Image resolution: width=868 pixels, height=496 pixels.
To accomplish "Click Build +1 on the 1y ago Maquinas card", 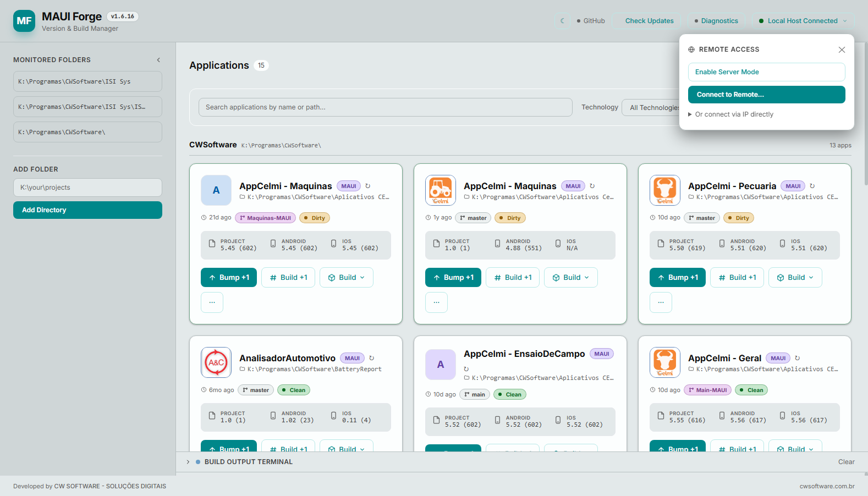I will click(x=513, y=278).
